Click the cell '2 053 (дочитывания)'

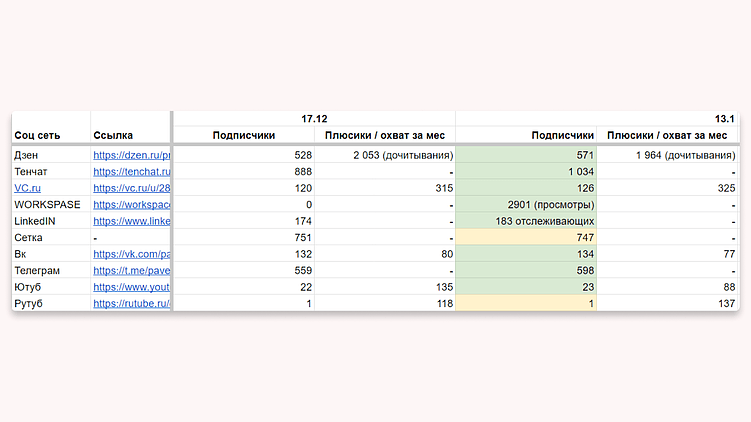(x=384, y=156)
